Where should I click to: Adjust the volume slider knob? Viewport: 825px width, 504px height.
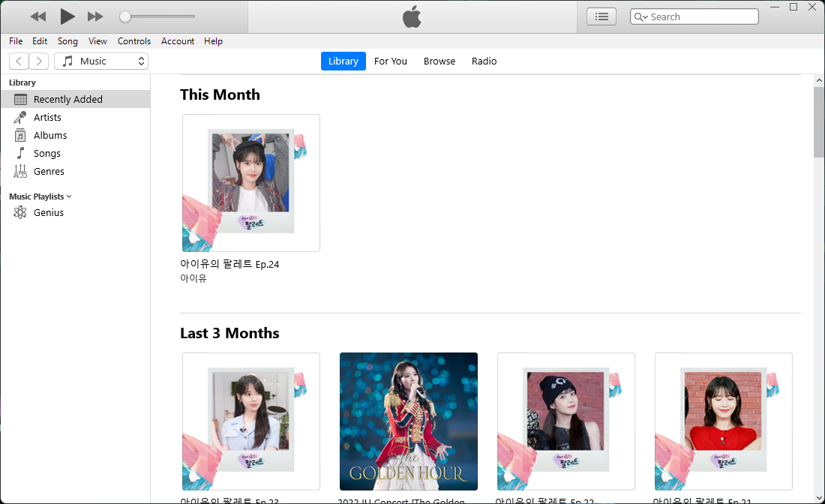pos(124,16)
